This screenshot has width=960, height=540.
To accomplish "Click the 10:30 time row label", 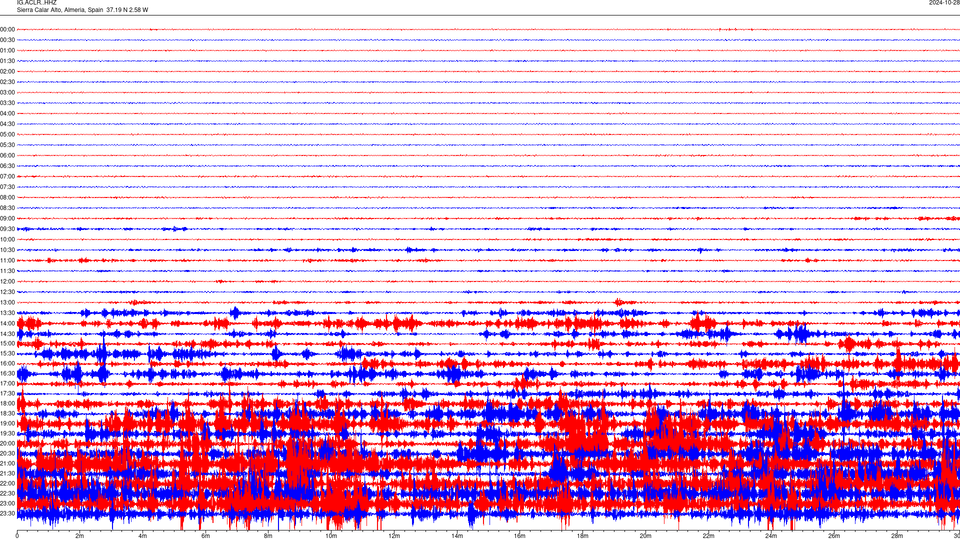I will (x=7, y=250).
